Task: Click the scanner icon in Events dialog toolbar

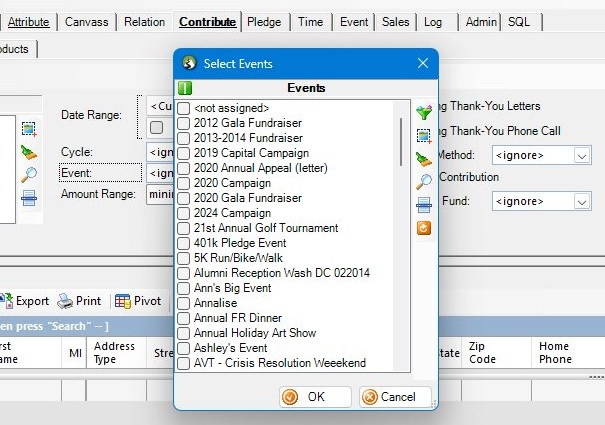Action: pyautogui.click(x=424, y=205)
